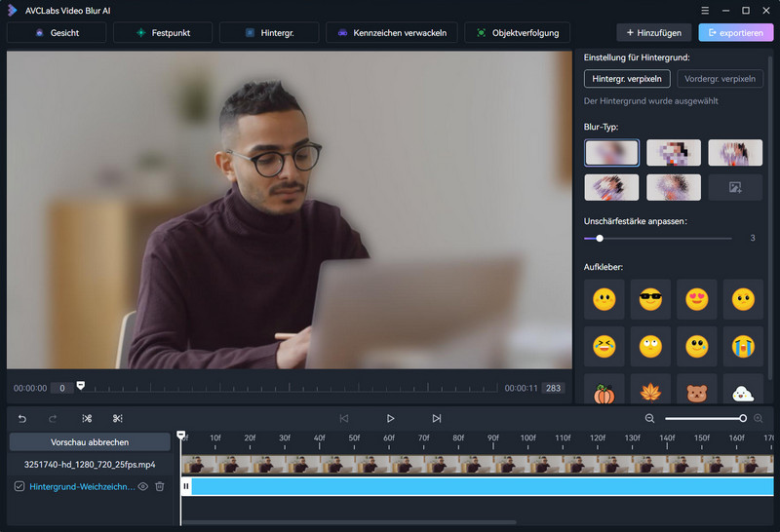Open the Gesicht tab

pyautogui.click(x=57, y=33)
